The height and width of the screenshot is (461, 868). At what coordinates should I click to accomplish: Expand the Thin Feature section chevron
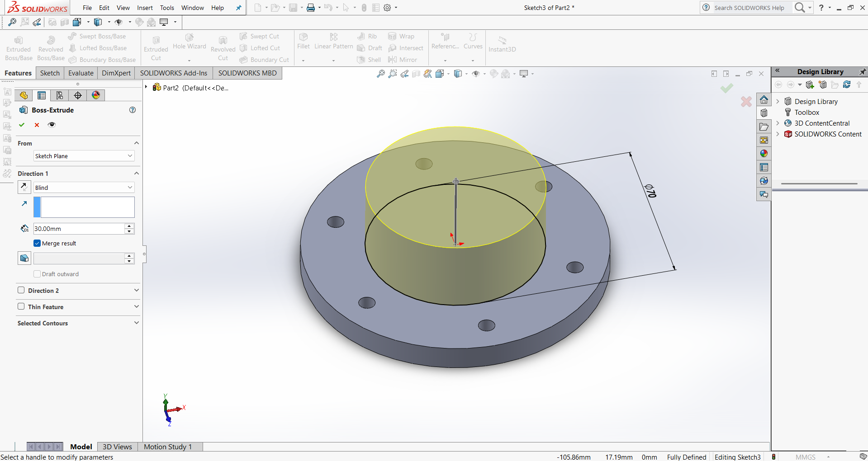pyautogui.click(x=136, y=306)
